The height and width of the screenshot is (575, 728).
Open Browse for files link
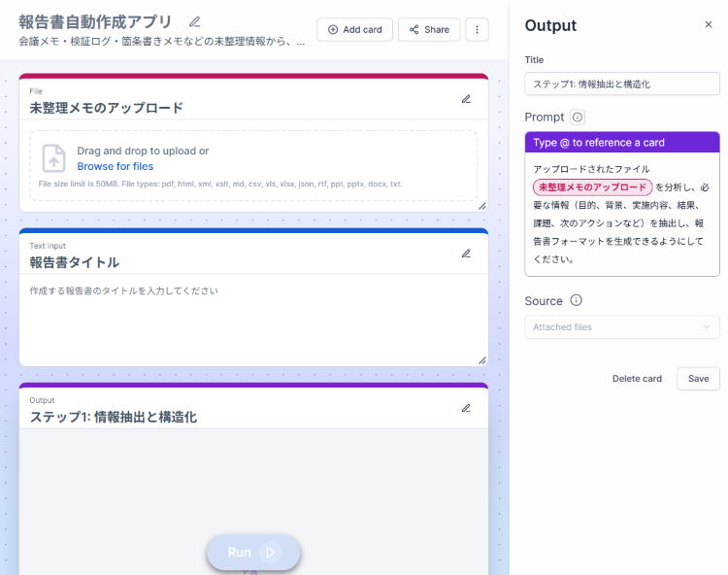coord(115,166)
